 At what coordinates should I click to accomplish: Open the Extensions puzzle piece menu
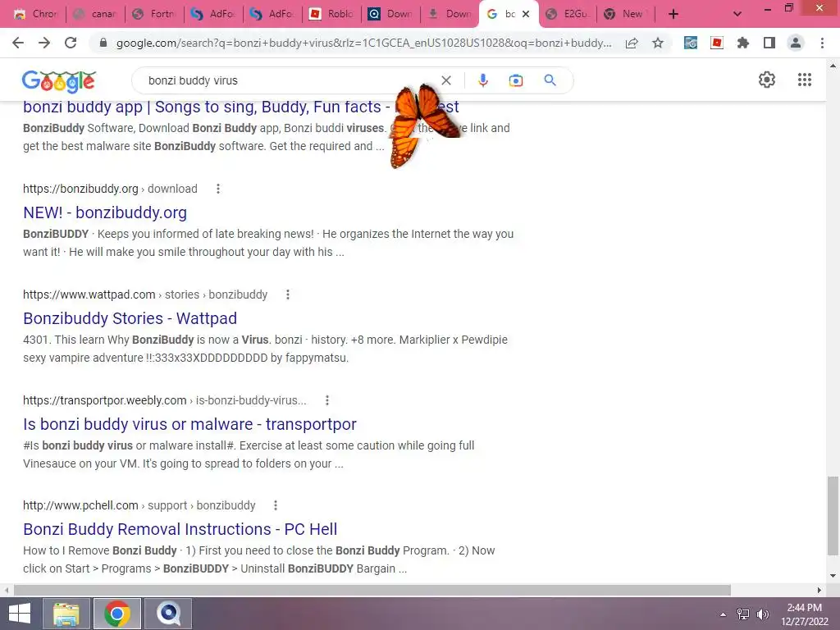[743, 43]
